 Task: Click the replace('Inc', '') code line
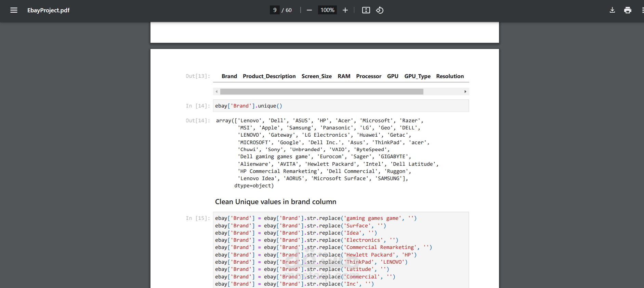click(294, 284)
